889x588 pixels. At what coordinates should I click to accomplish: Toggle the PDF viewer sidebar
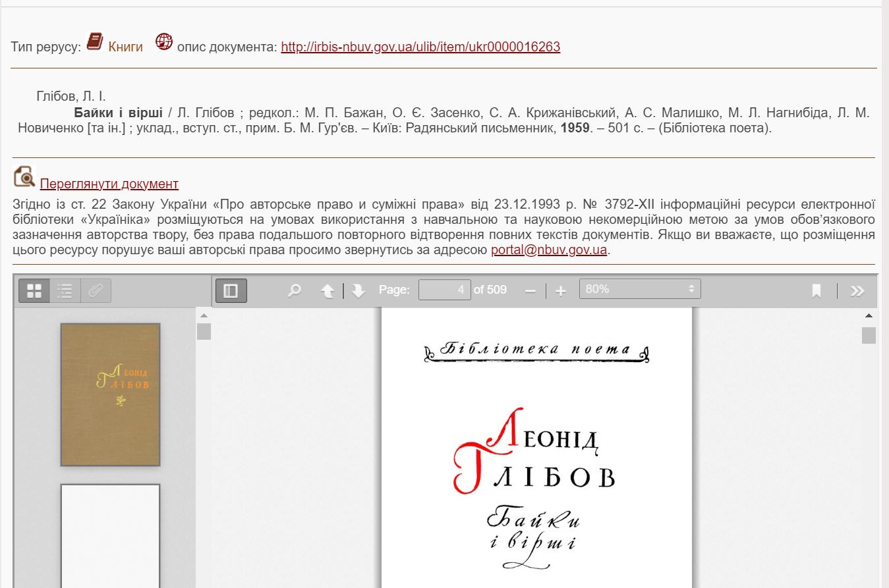(x=231, y=290)
